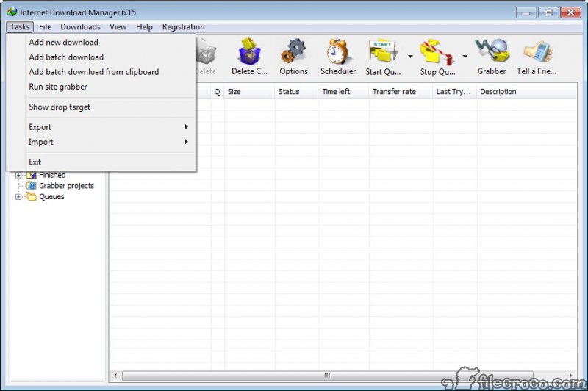
Task: Expand the Queues tree node
Action: 18,196
